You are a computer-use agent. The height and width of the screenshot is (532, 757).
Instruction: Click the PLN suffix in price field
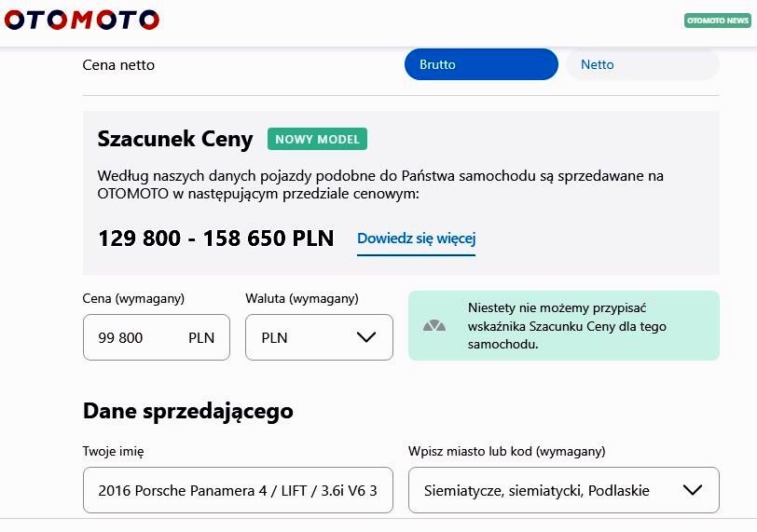point(201,337)
